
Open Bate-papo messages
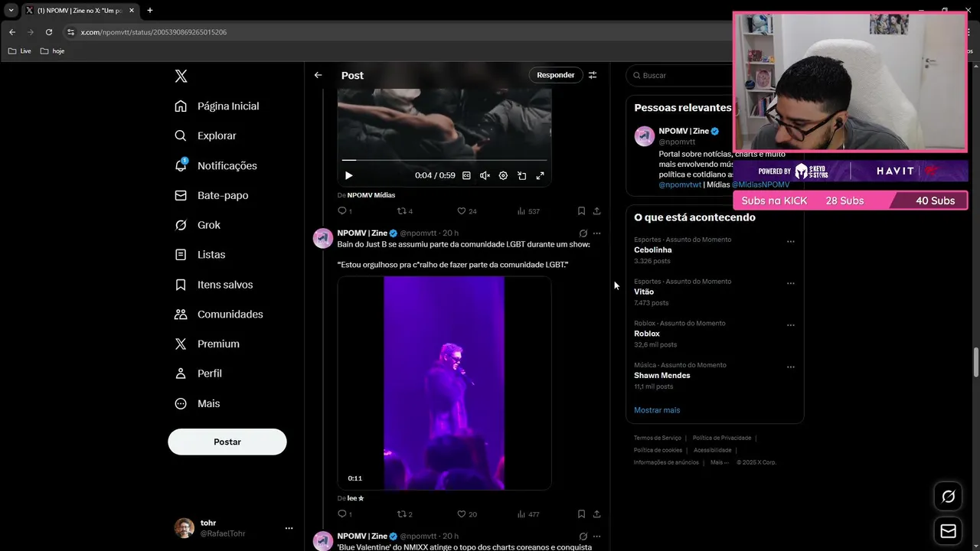click(x=212, y=195)
